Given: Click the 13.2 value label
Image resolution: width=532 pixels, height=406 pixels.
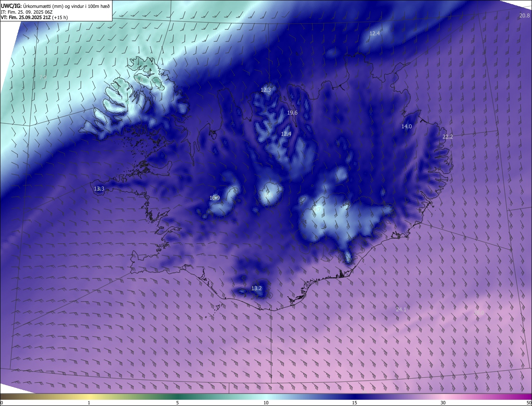Looking at the screenshot, I should [256, 288].
